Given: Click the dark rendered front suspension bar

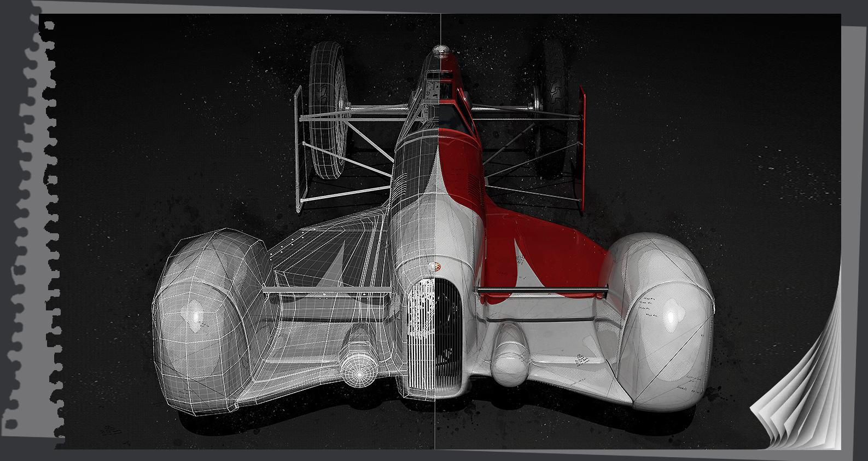Looking at the screenshot, I should pyautogui.click(x=543, y=289).
